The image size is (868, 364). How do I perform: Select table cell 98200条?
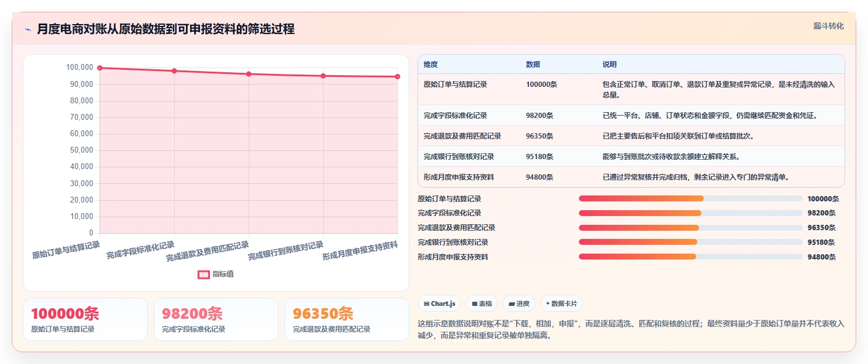tap(540, 116)
